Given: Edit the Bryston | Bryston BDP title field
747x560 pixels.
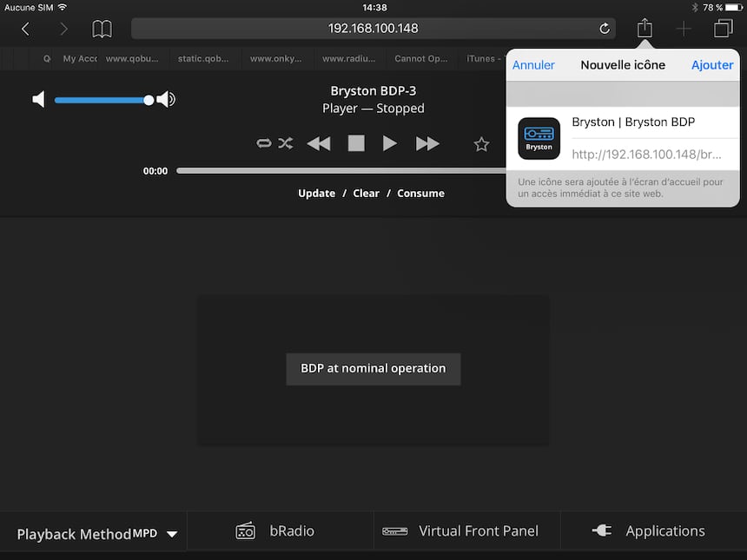Looking at the screenshot, I should [655, 122].
